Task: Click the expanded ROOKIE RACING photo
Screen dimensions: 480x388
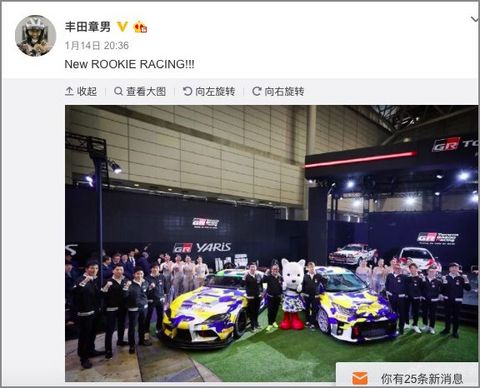Action: [272, 243]
